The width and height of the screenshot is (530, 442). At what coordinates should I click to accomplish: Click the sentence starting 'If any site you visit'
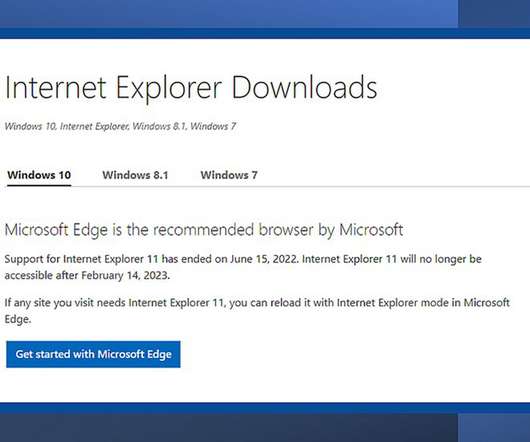(x=257, y=311)
